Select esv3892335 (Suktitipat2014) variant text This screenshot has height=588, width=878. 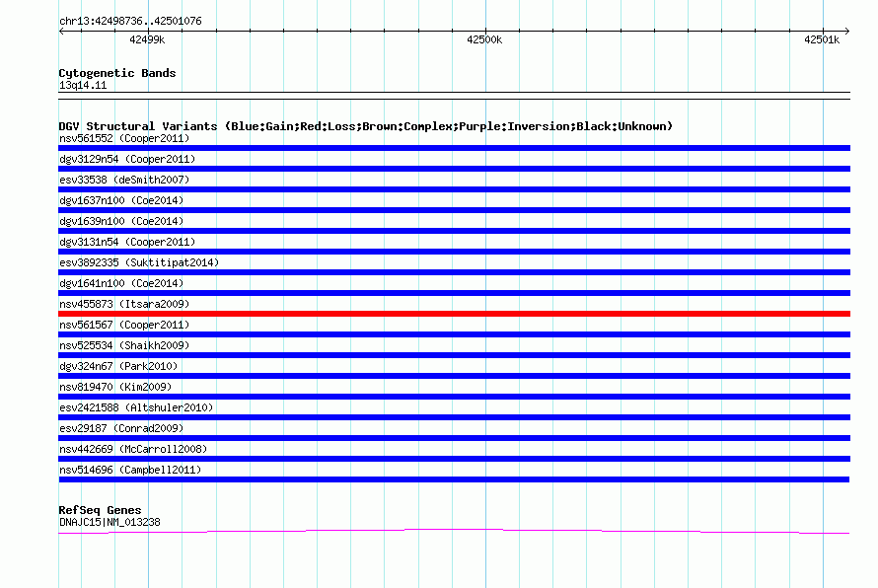139,262
